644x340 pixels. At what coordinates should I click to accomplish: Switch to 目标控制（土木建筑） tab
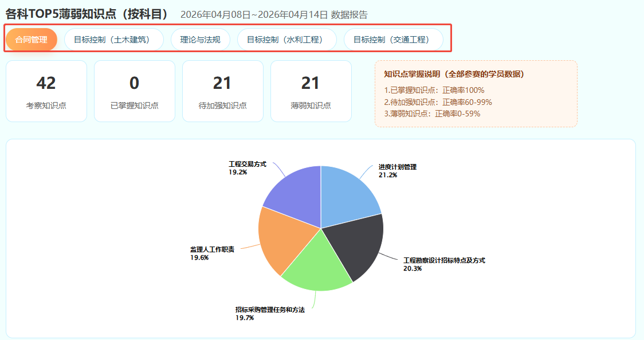[113, 40]
